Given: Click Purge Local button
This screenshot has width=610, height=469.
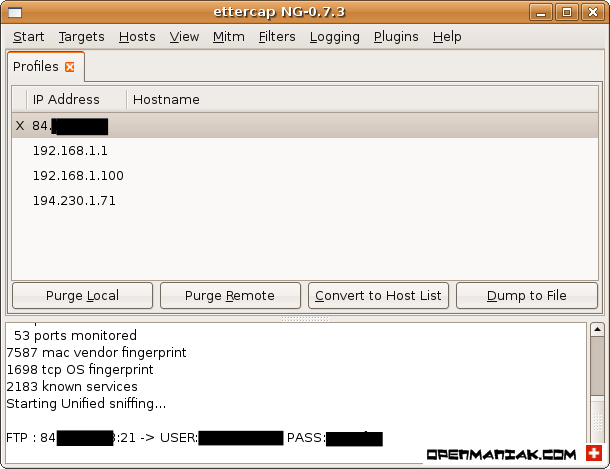Looking at the screenshot, I should click(82, 296).
